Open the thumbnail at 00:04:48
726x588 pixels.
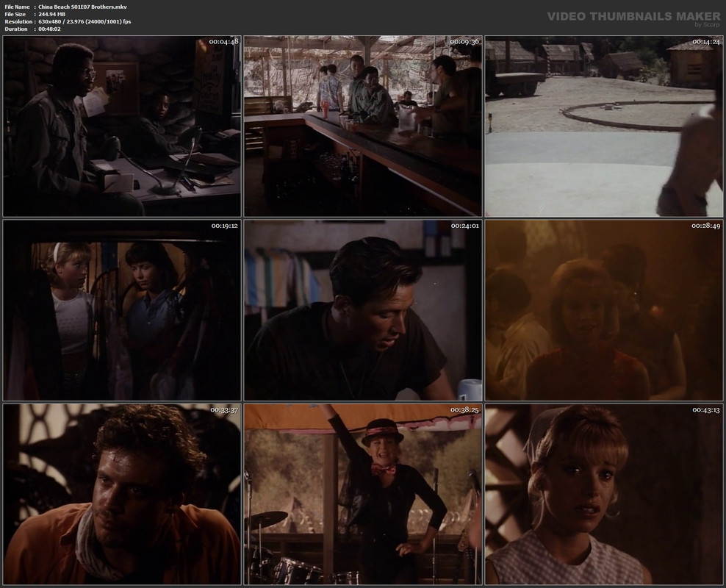122,126
